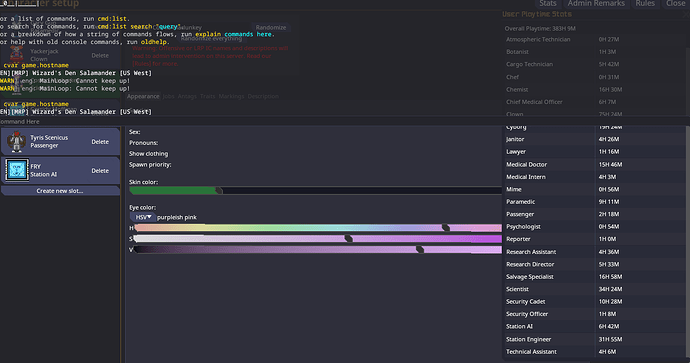
Task: Click the Salvage Specialist row
Action: [x=594, y=276]
